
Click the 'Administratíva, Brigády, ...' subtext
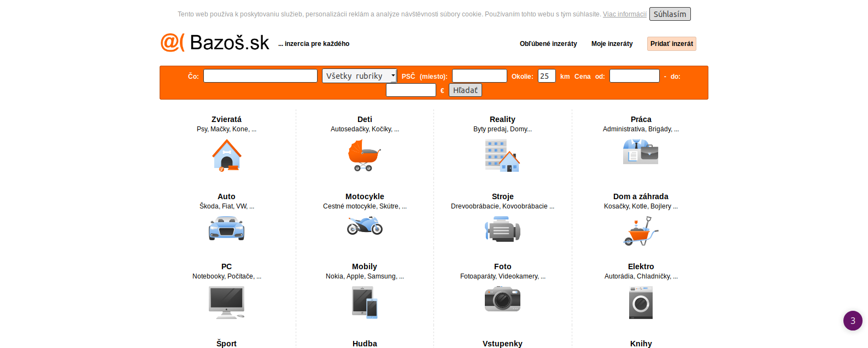[x=641, y=129]
